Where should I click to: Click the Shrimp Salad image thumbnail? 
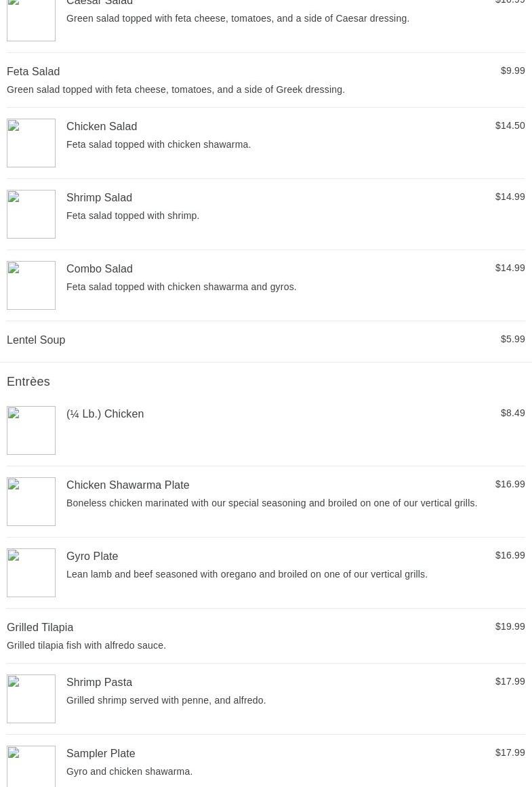31,214
